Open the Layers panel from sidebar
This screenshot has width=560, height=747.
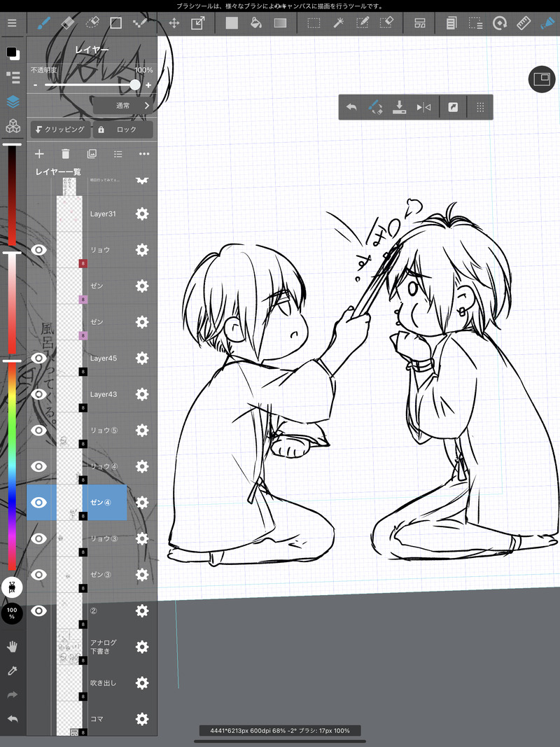(13, 102)
